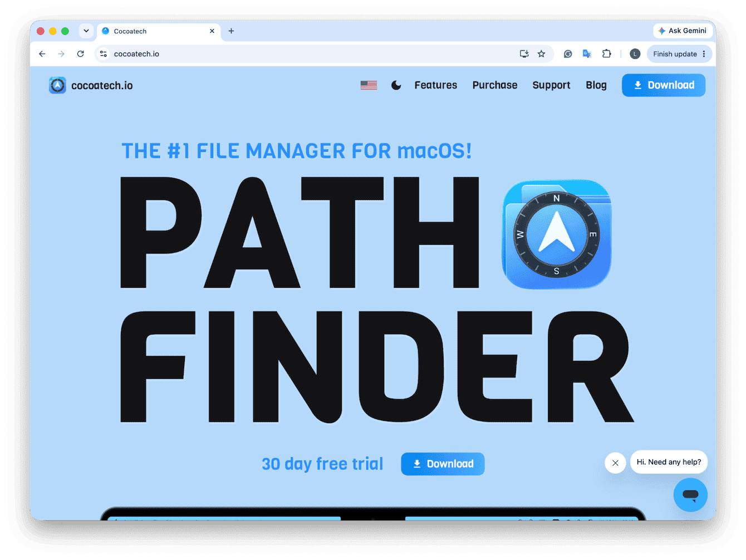Image resolution: width=746 pixels, height=560 pixels.
Task: Open the Chrome profile avatar
Action: (635, 54)
